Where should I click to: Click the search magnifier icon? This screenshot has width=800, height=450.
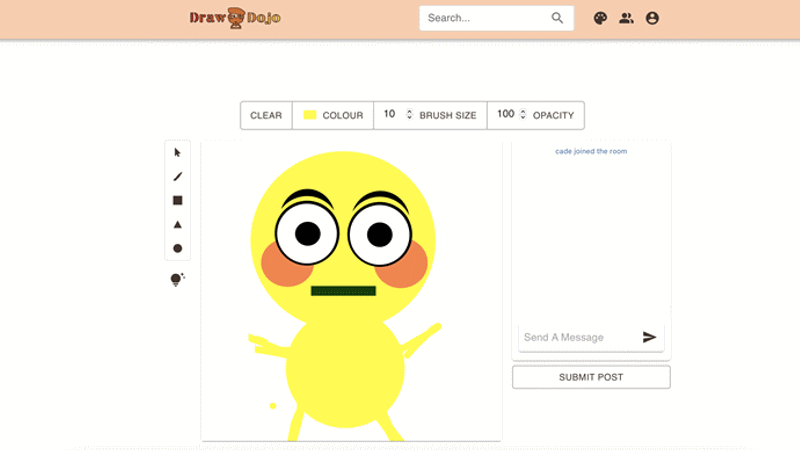[x=557, y=18]
